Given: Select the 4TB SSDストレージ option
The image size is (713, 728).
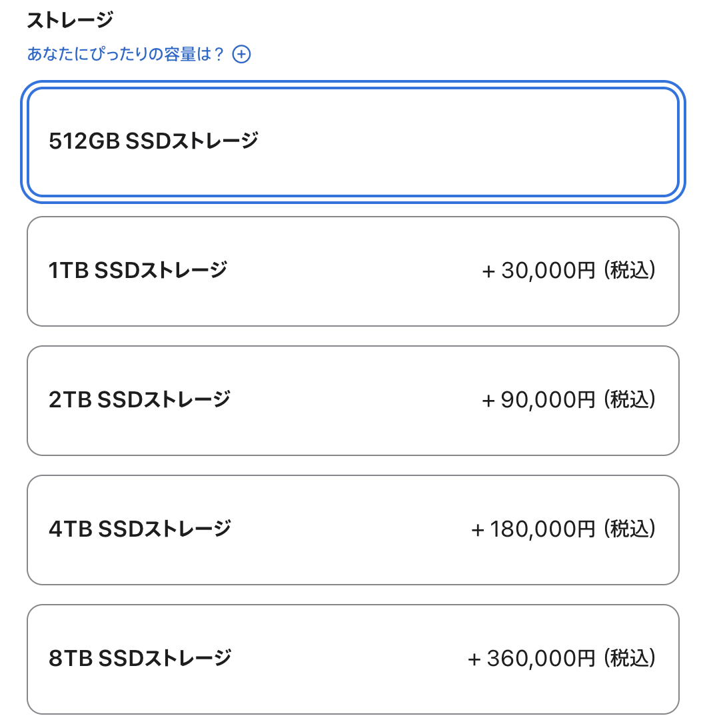Looking at the screenshot, I should tap(353, 530).
